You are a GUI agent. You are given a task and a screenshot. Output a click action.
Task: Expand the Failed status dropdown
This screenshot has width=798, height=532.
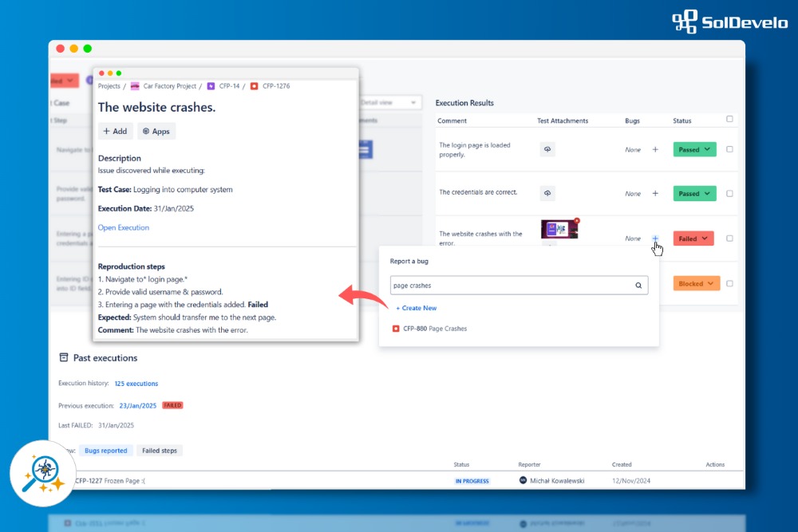(693, 238)
